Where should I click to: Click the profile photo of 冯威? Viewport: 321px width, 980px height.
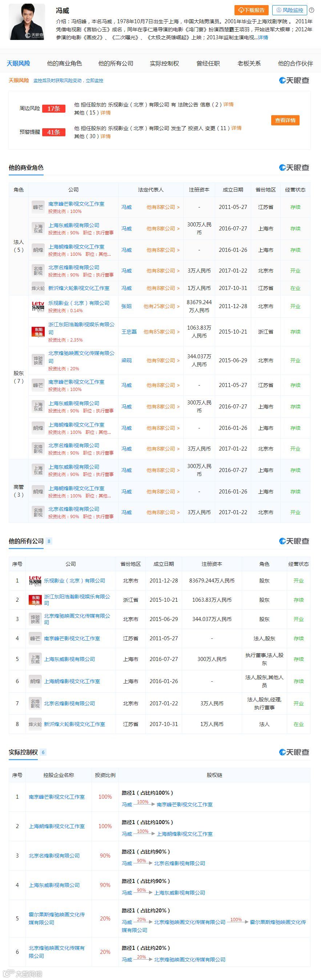point(27,22)
